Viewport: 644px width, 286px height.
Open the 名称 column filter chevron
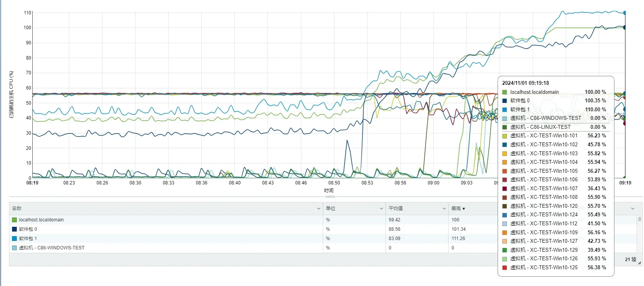point(318,209)
